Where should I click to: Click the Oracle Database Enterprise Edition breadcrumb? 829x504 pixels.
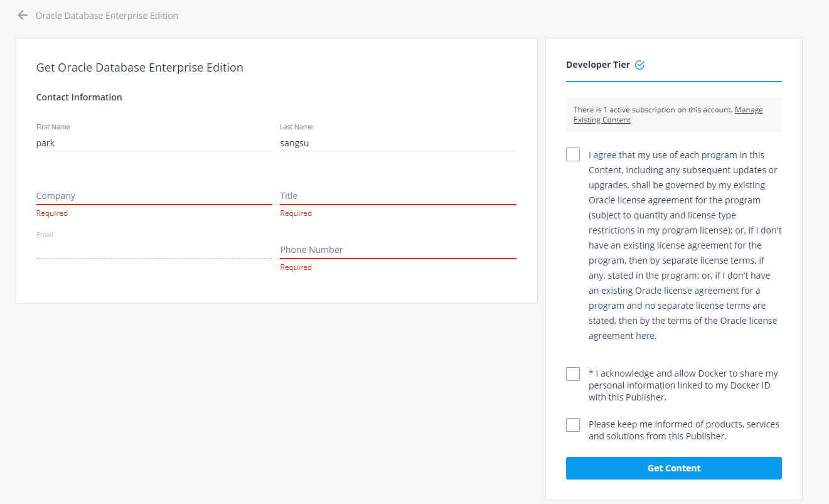(107, 16)
